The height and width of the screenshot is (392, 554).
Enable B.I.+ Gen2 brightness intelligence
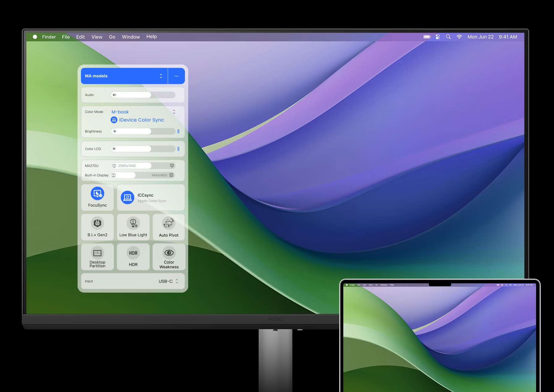point(97,227)
